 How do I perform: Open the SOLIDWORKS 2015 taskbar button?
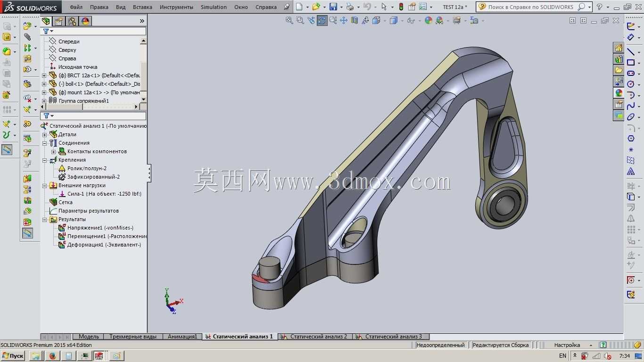(x=99, y=356)
